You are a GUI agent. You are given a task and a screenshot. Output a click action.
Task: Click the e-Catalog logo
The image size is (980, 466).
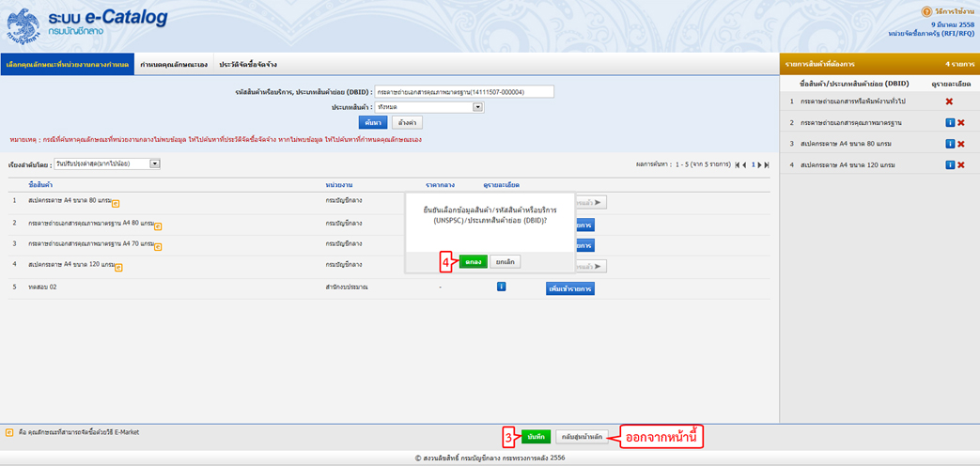[x=85, y=25]
